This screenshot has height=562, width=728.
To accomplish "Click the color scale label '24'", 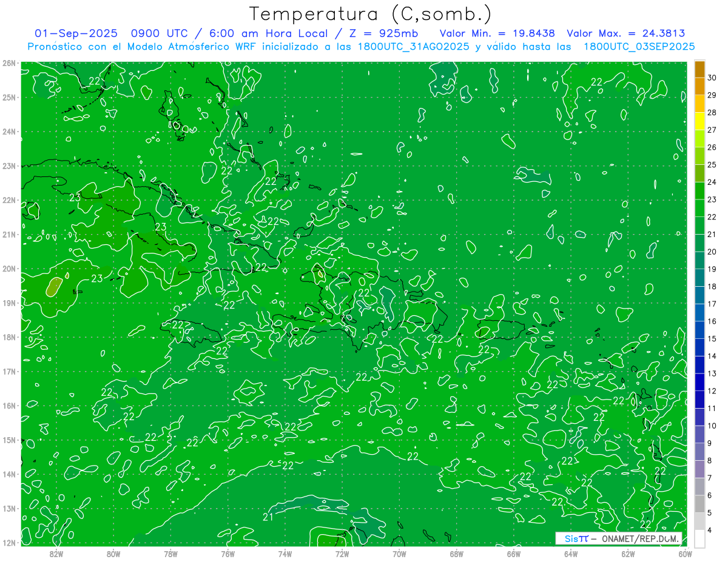I will click(712, 182).
